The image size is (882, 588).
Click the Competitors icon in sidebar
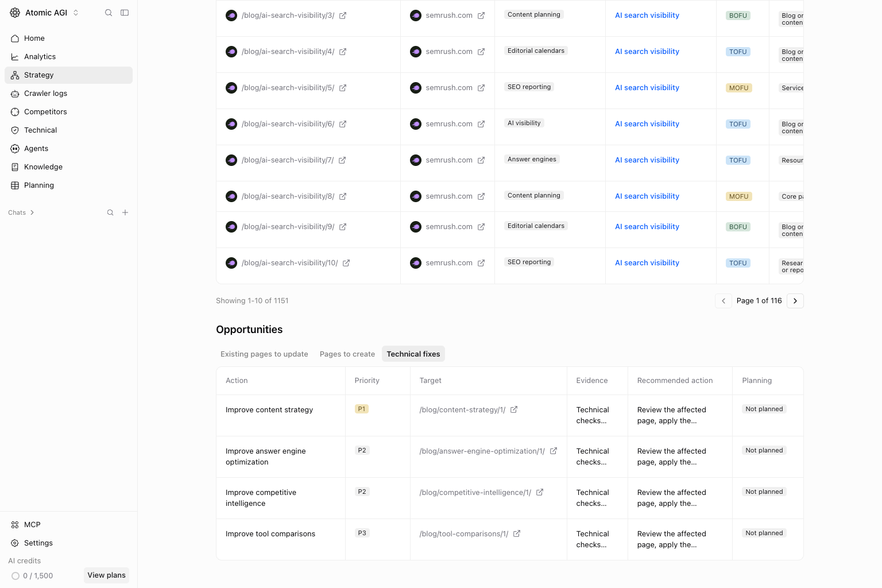(15, 112)
